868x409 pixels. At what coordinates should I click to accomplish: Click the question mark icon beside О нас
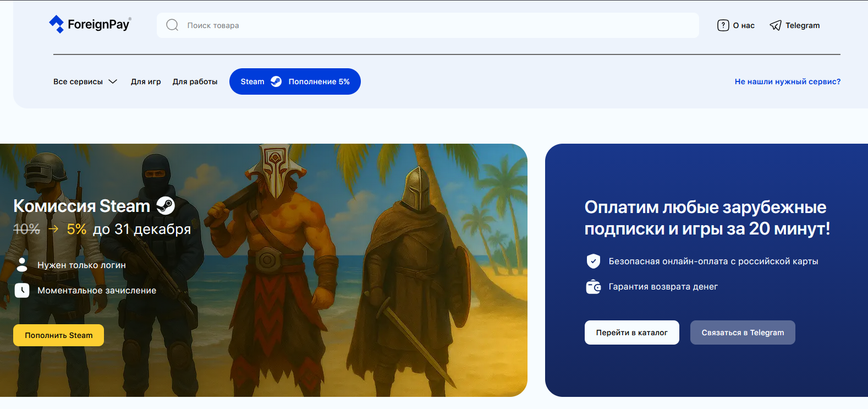point(723,25)
